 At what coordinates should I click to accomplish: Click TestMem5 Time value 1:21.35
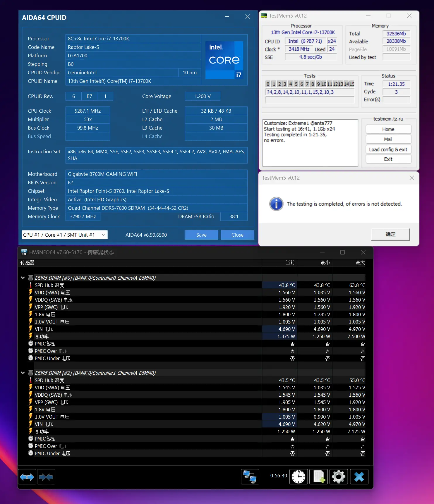pos(396,84)
